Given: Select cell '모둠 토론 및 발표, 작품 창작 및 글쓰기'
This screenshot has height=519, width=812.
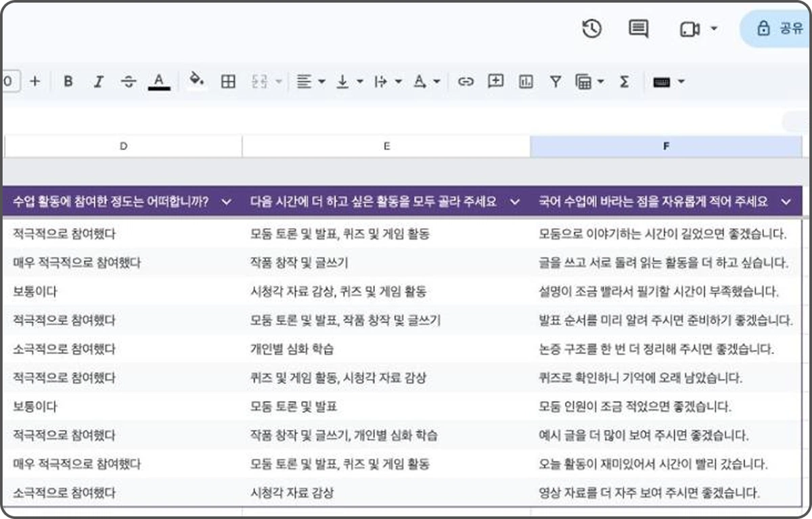Looking at the screenshot, I should point(386,320).
